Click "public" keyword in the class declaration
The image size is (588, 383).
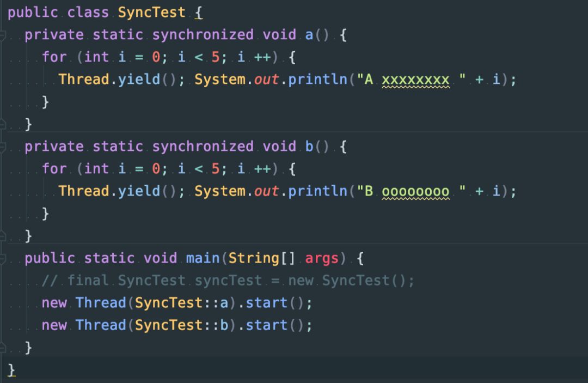[x=33, y=13]
